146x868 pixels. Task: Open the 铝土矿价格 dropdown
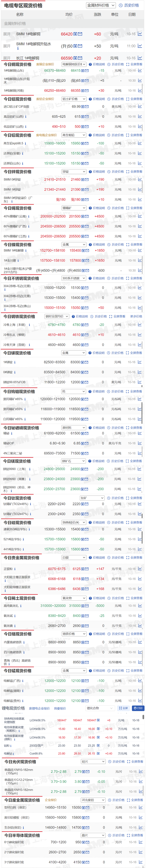[74, 99]
